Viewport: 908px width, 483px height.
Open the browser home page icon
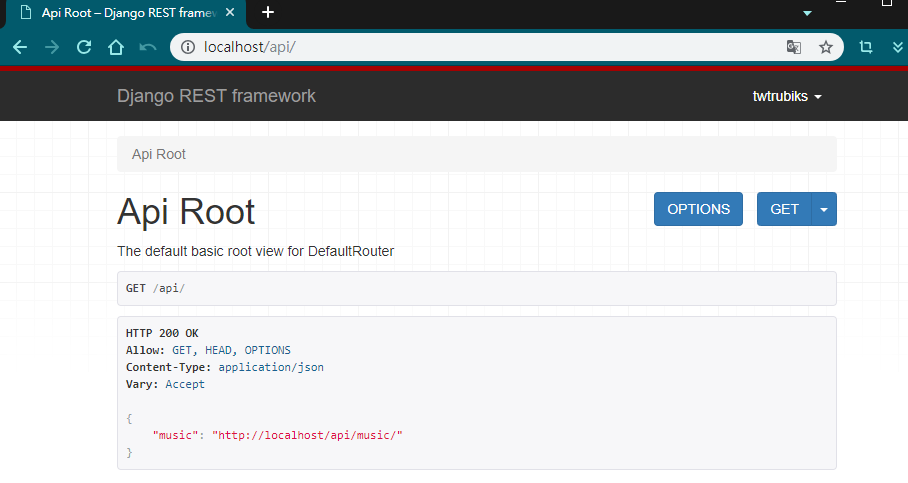[x=116, y=47]
